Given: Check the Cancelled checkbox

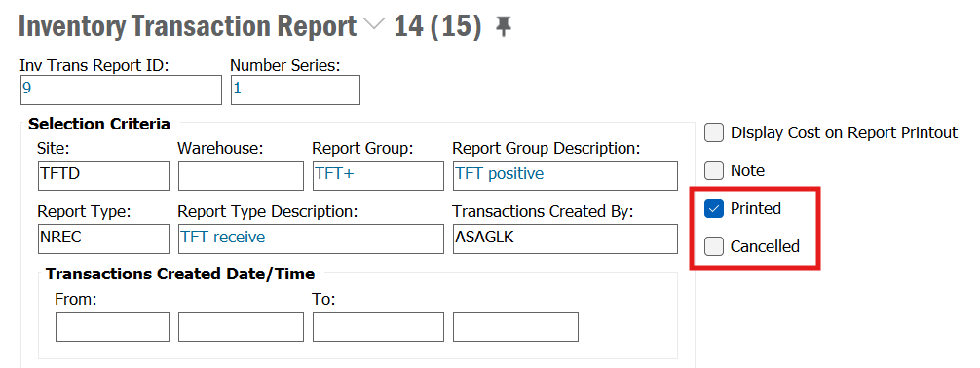Looking at the screenshot, I should (714, 246).
